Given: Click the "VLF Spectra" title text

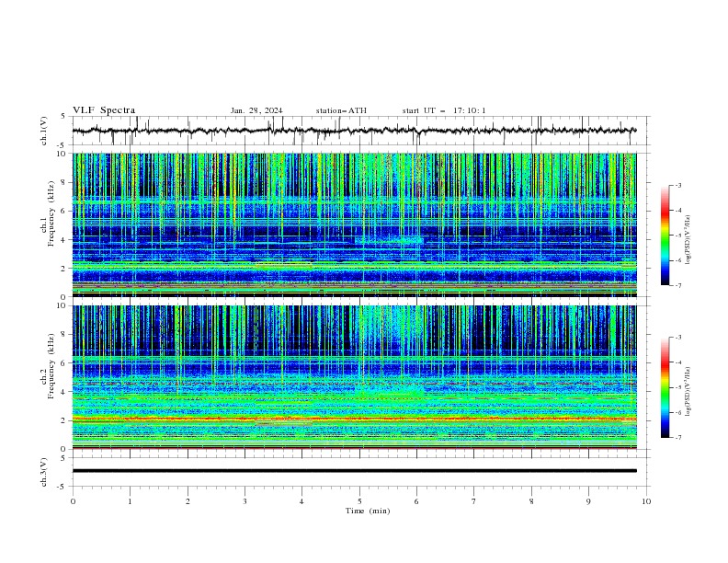Looking at the screenshot, I should 104,110.
